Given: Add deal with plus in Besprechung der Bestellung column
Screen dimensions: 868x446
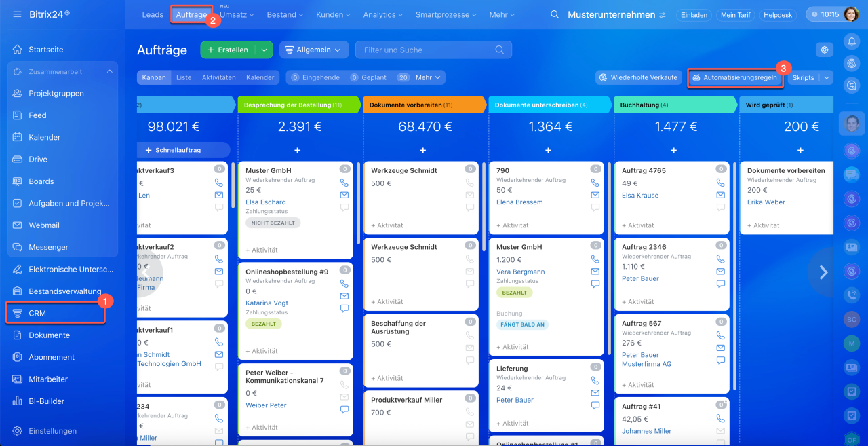Looking at the screenshot, I should (298, 150).
